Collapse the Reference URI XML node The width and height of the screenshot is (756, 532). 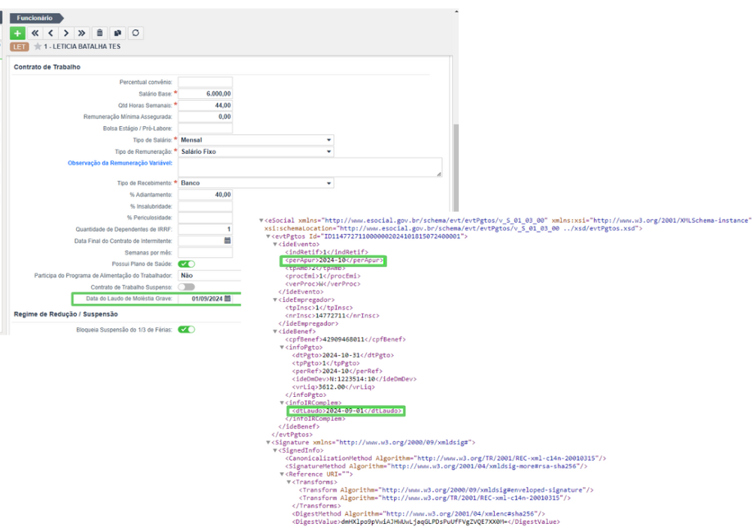(282, 474)
